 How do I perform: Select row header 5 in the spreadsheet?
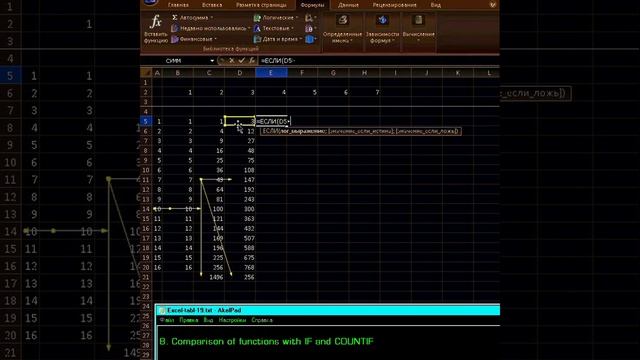146,121
